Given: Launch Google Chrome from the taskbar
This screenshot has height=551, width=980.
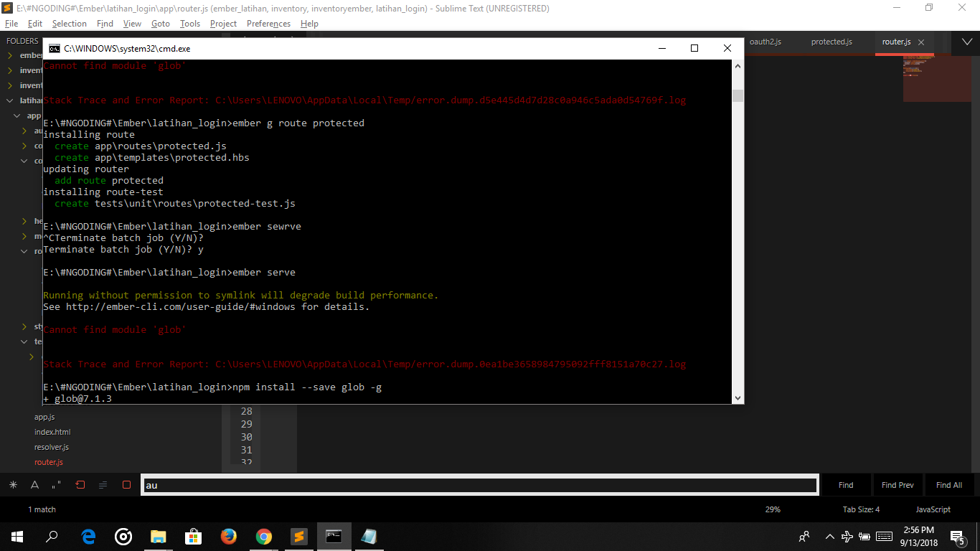Looking at the screenshot, I should click(x=263, y=536).
